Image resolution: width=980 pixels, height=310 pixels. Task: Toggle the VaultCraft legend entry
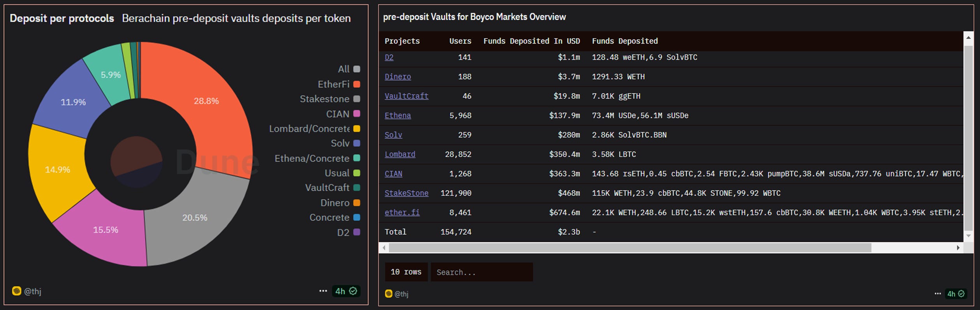[x=333, y=187]
